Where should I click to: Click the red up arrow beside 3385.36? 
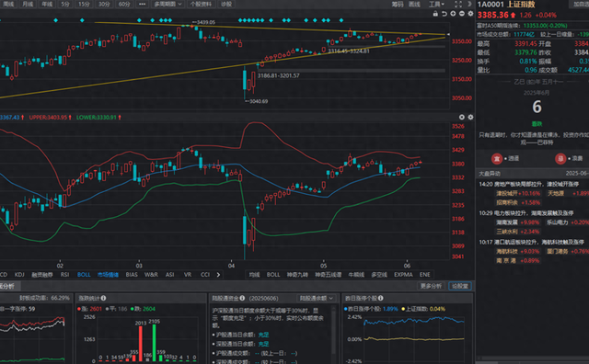point(513,16)
